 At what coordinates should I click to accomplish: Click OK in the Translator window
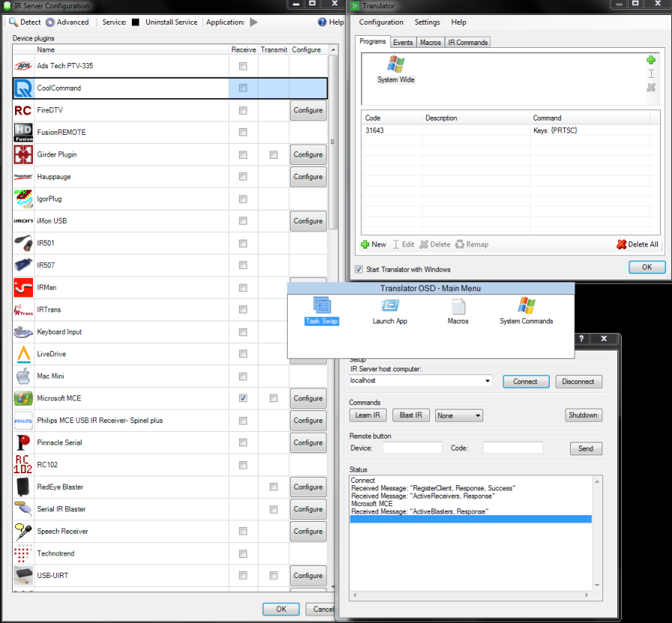pyautogui.click(x=647, y=267)
